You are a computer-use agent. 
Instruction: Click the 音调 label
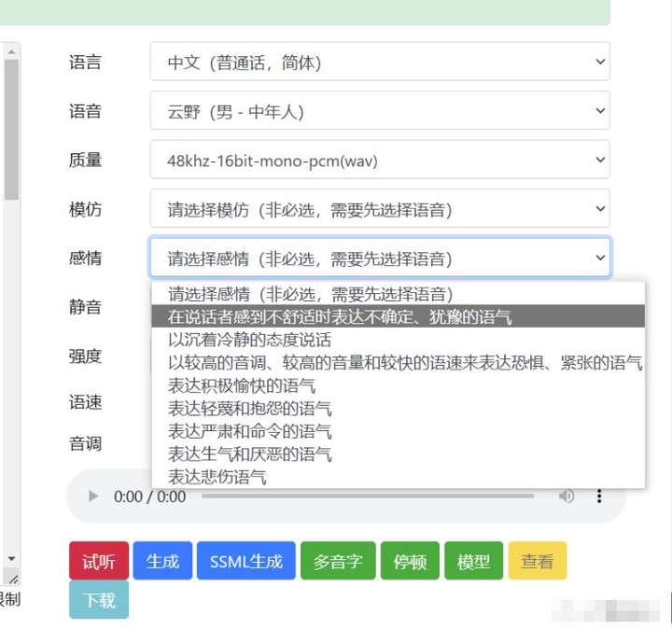point(85,443)
